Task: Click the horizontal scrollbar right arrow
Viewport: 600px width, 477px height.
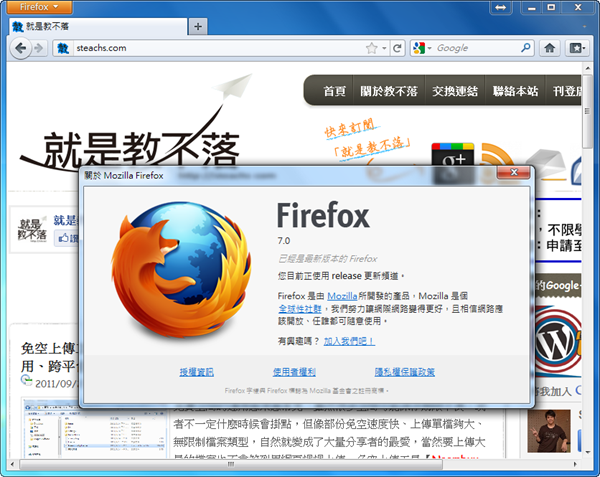Action: coord(575,464)
